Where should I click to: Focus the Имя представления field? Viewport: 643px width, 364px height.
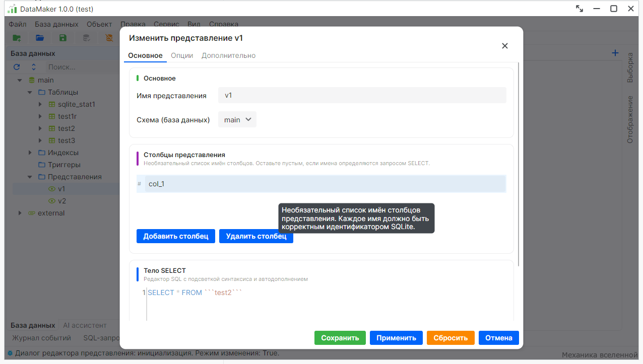pos(362,95)
